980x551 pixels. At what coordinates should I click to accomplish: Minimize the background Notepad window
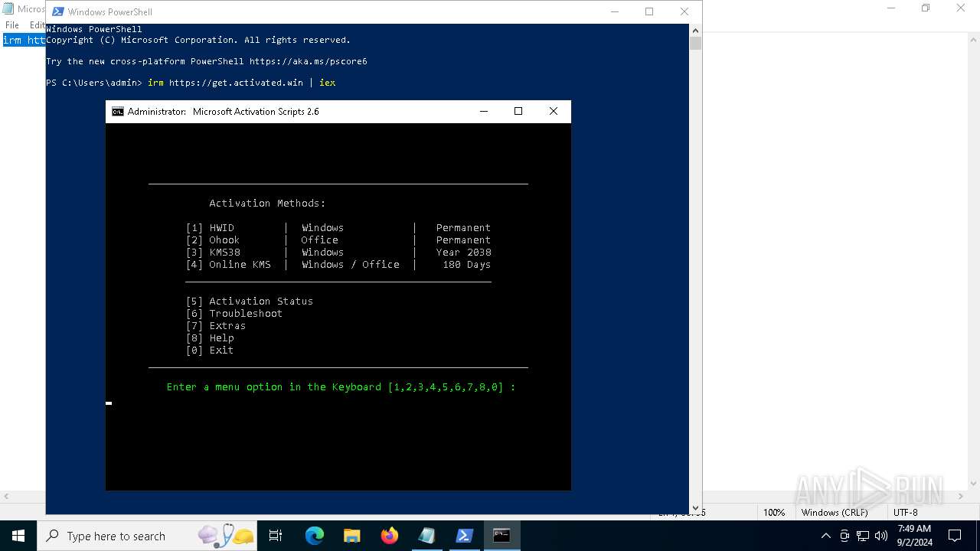(x=890, y=8)
